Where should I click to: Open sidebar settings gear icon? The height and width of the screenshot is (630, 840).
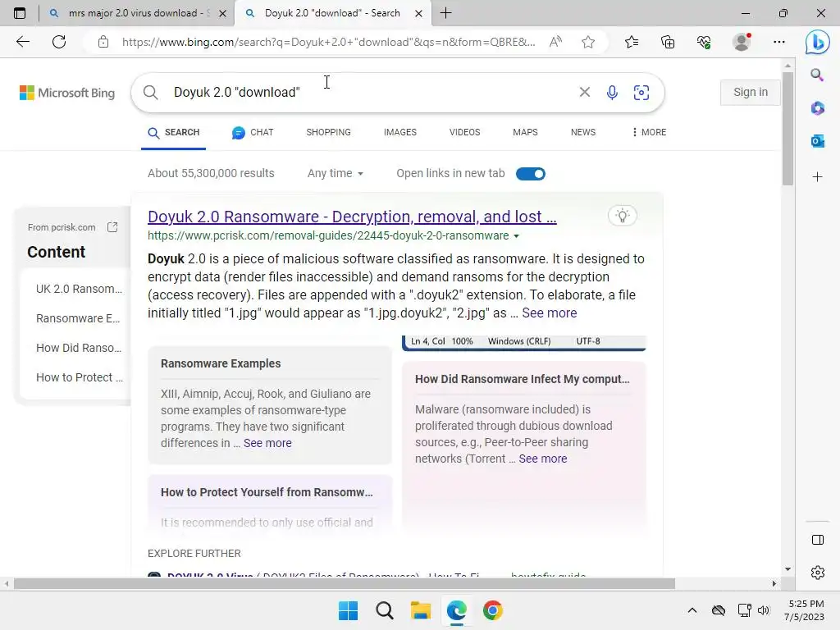pos(818,573)
